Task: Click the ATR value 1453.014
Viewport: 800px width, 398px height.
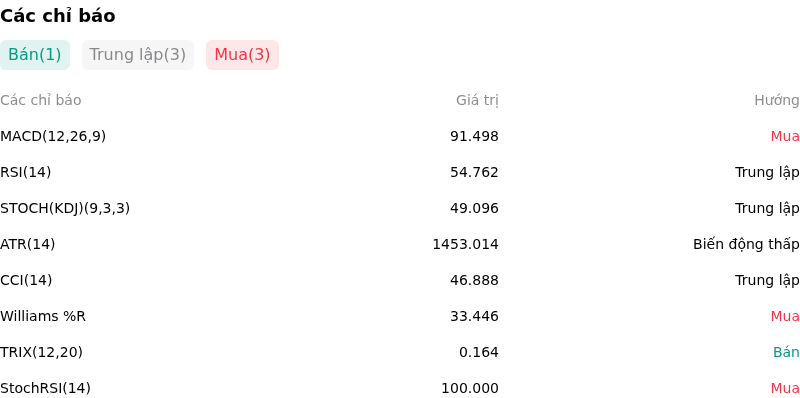Action: 465,244
